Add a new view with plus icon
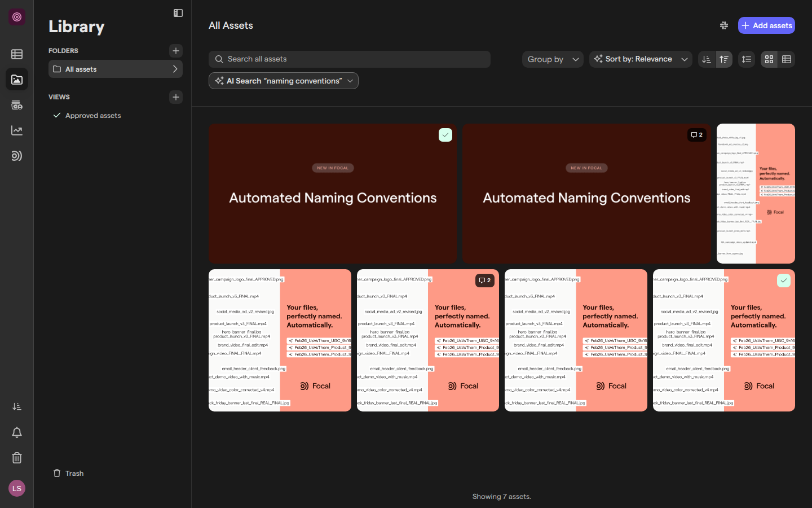 click(176, 97)
